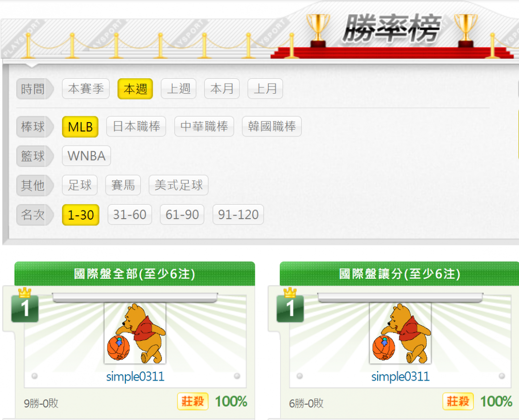Screen dimensions: 519x420
Task: Pick the WNBA basketball league
Action: 86,156
